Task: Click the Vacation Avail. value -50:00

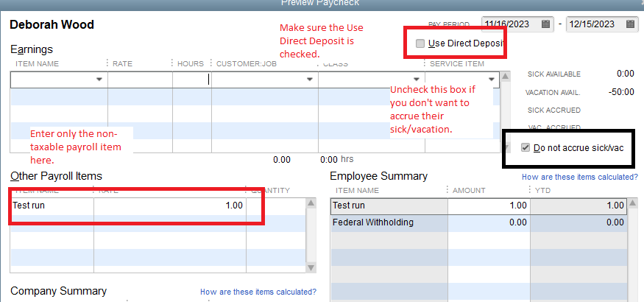Action: (621, 92)
